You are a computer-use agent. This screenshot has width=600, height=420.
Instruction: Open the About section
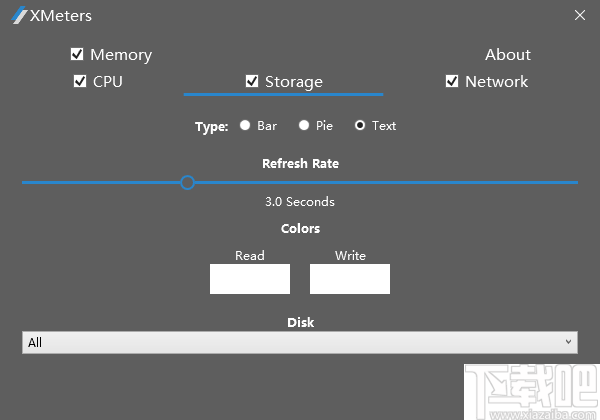point(508,55)
